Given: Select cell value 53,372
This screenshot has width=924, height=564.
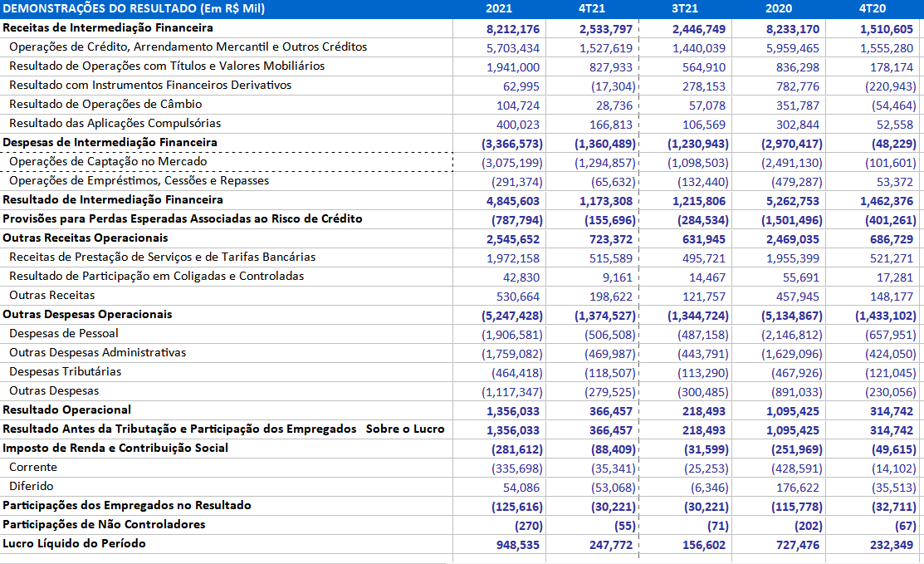Looking at the screenshot, I should tap(895, 182).
